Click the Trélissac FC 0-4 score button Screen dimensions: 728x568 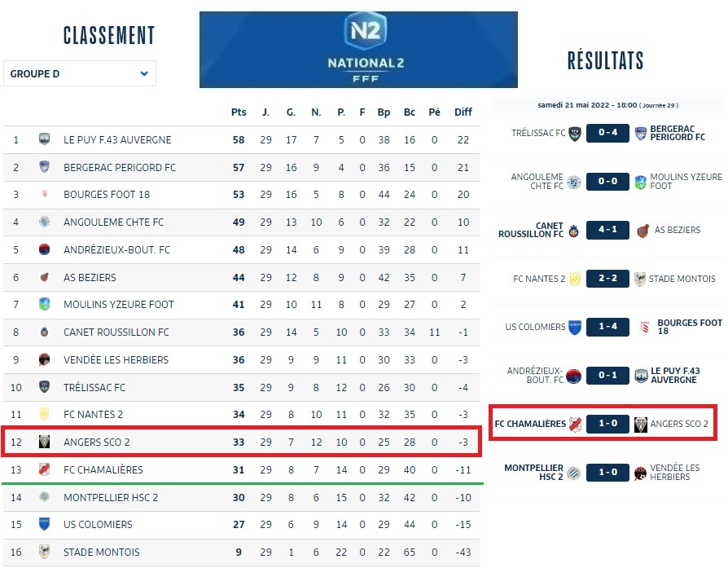(607, 133)
